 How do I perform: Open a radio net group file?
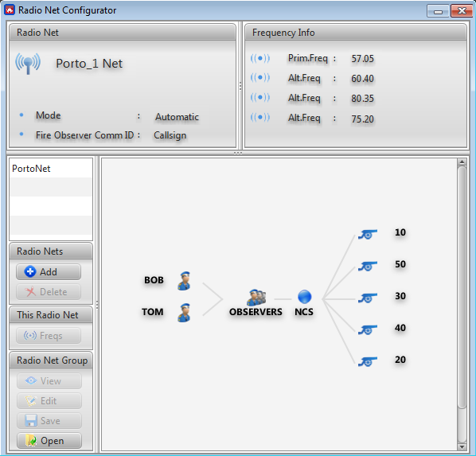pyautogui.click(x=49, y=441)
